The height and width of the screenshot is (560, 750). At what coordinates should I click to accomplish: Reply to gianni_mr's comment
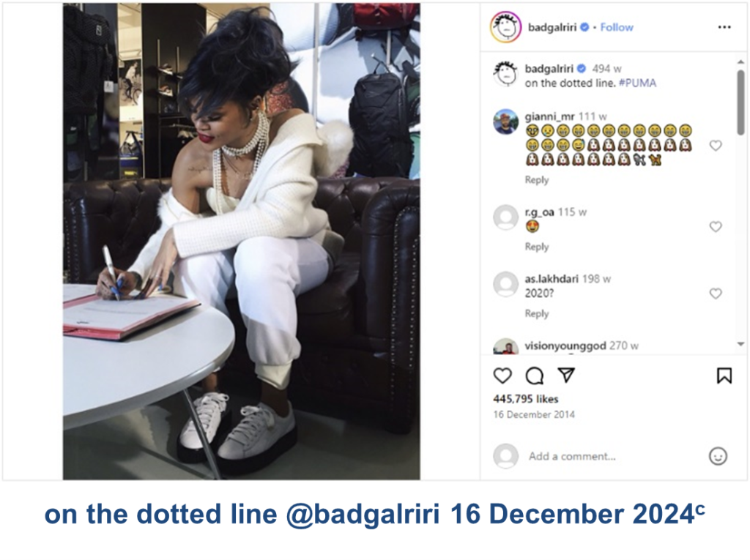click(x=536, y=180)
